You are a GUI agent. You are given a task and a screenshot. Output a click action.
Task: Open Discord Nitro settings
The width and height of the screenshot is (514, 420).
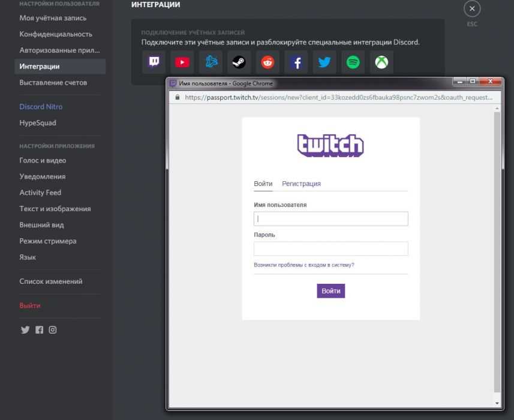(x=41, y=107)
